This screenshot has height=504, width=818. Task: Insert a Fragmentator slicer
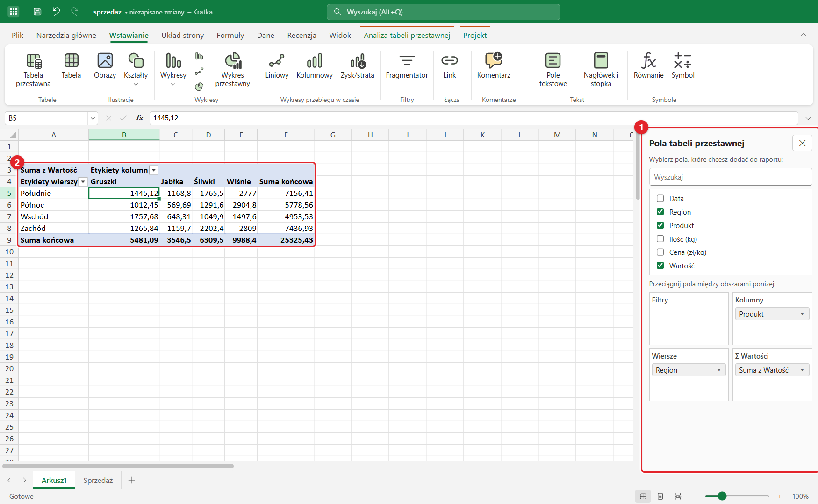click(407, 66)
